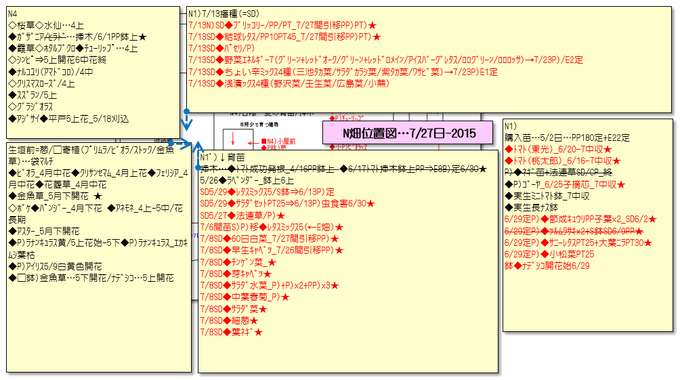The height and width of the screenshot is (380, 680).
Task: Click the line starting '◆□鉢)金魚草…5下開花'
Action: point(91,278)
